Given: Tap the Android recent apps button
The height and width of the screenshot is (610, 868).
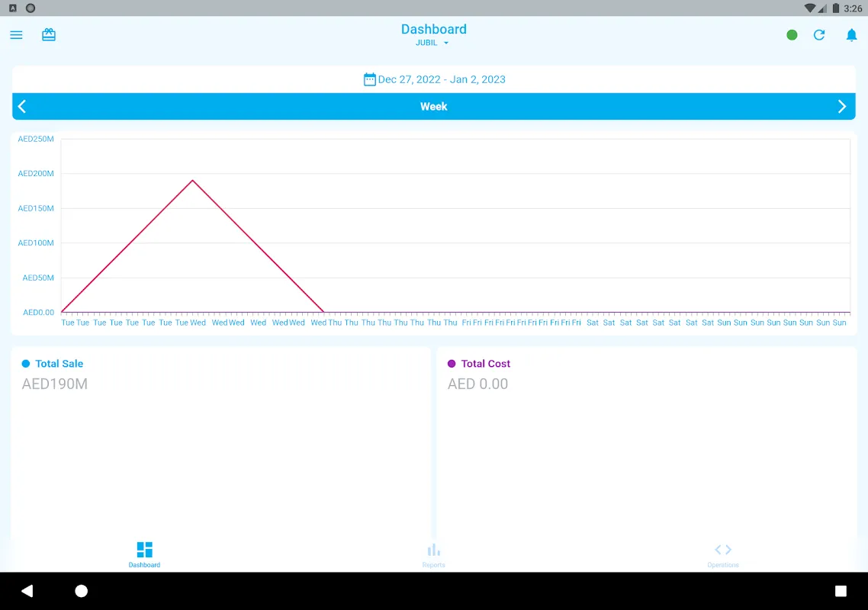Looking at the screenshot, I should click(x=841, y=591).
